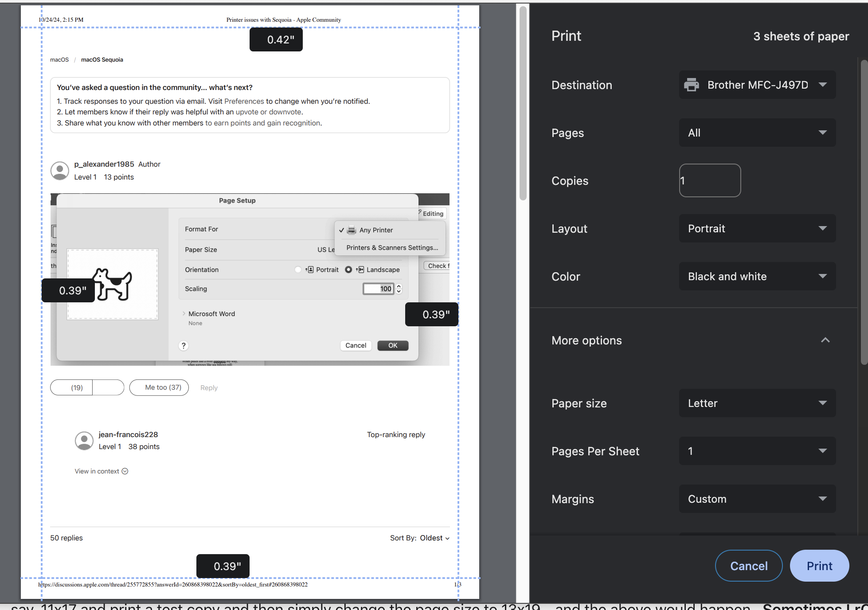Click the printer icon in Destination

(x=691, y=85)
